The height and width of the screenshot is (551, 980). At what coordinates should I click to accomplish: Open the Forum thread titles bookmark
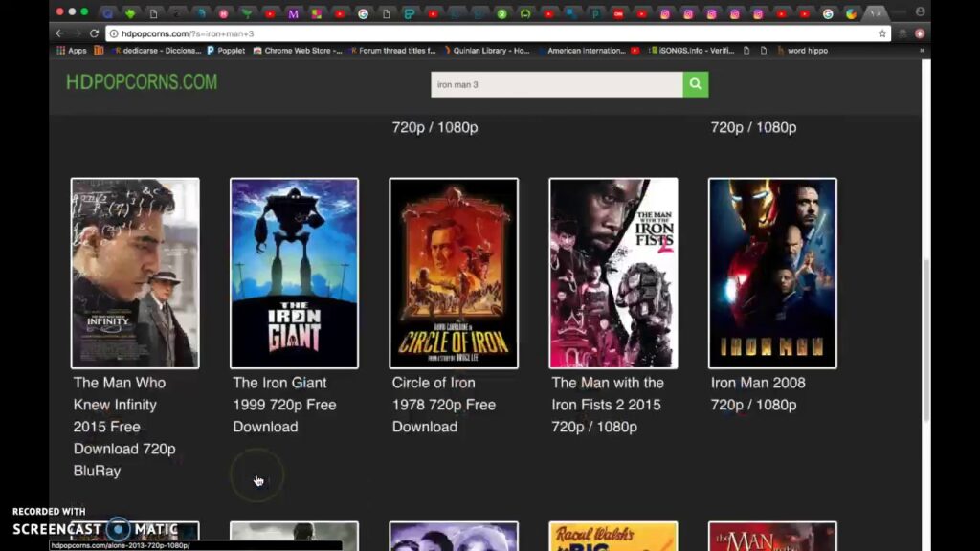coord(392,51)
